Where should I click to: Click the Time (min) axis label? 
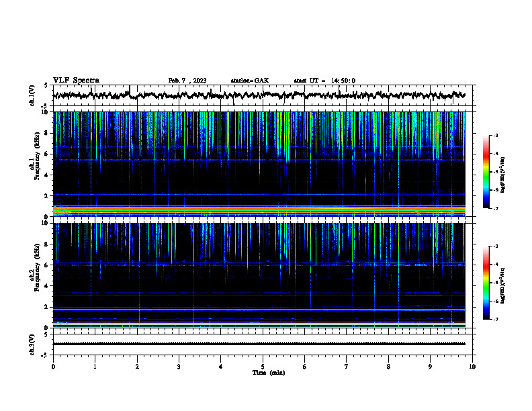[x=269, y=373]
